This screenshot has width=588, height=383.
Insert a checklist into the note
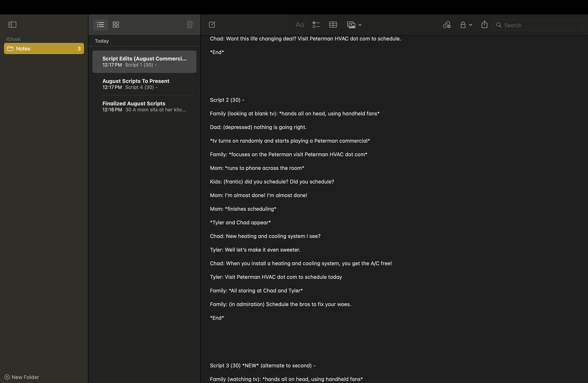click(316, 25)
